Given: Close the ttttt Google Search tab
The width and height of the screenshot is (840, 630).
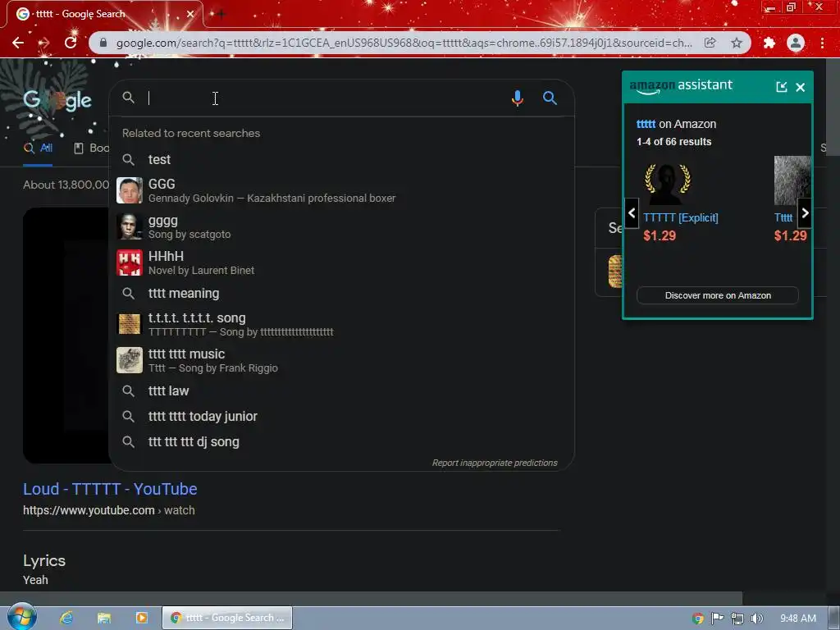Looking at the screenshot, I should coord(190,14).
